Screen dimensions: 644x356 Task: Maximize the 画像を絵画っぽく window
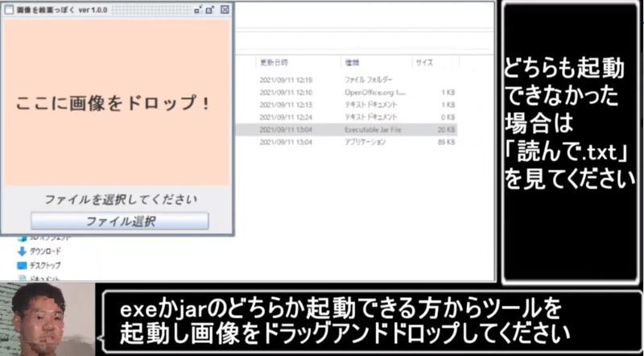coord(211,10)
